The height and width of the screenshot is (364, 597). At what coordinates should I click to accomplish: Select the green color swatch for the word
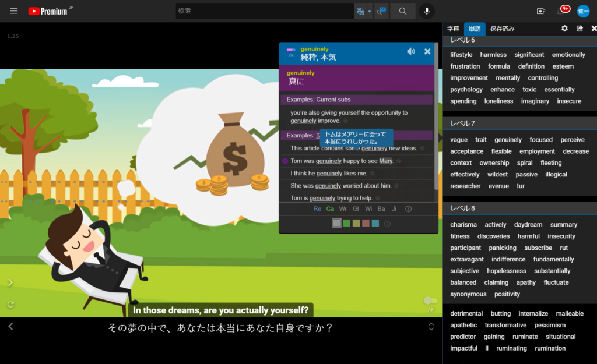point(346,223)
